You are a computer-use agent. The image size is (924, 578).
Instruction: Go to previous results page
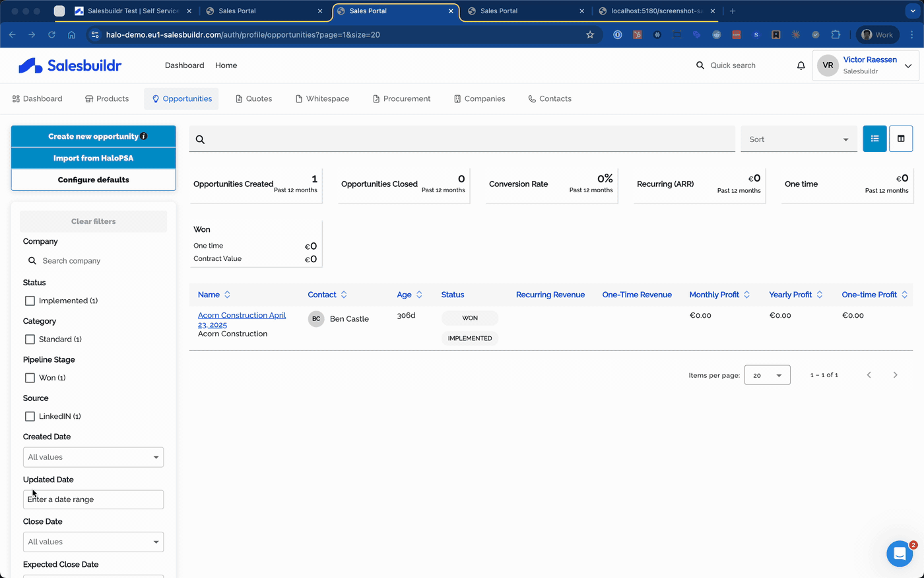click(x=869, y=375)
